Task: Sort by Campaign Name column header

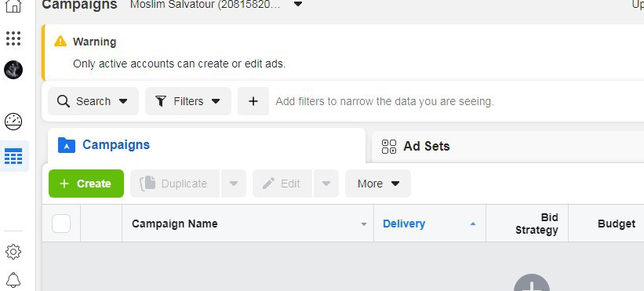Action: pyautogui.click(x=175, y=224)
